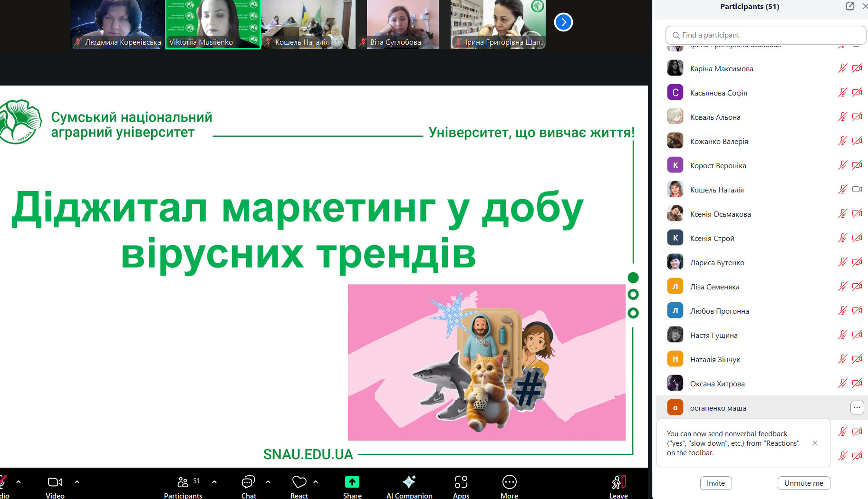
Task: Click the Leave meeting icon
Action: (618, 482)
